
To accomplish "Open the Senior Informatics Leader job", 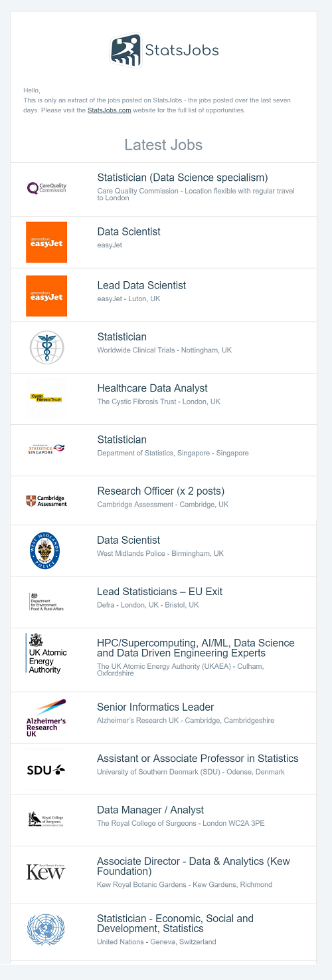I will tap(155, 707).
